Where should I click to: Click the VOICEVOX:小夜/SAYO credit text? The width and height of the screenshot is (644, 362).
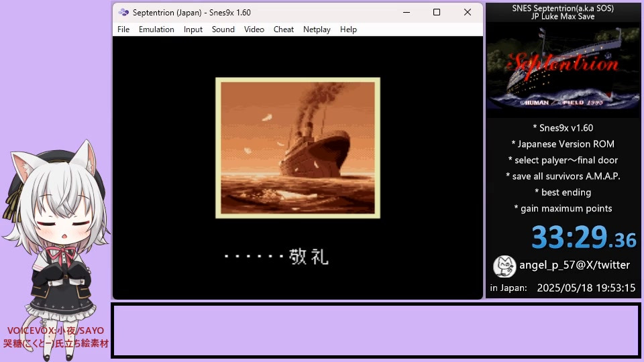point(56,330)
